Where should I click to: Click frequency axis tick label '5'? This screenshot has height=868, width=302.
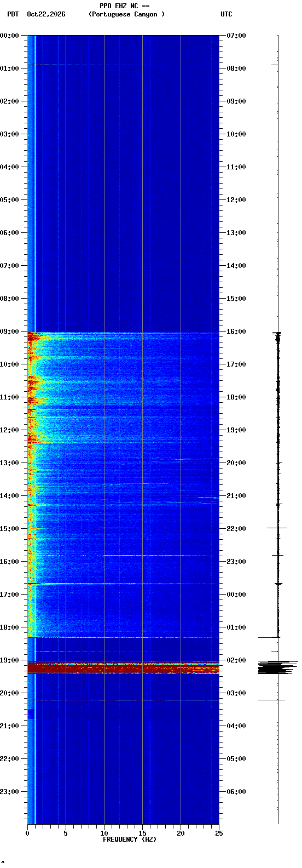coord(66,833)
